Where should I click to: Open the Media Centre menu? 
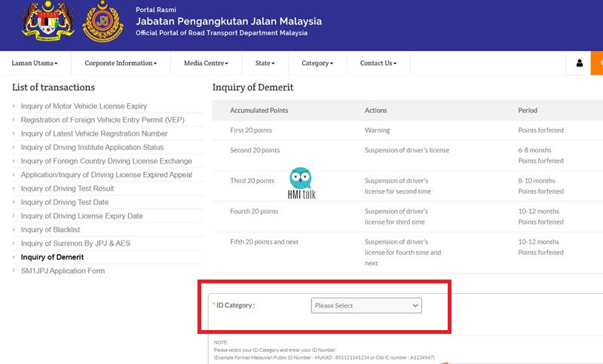point(206,63)
